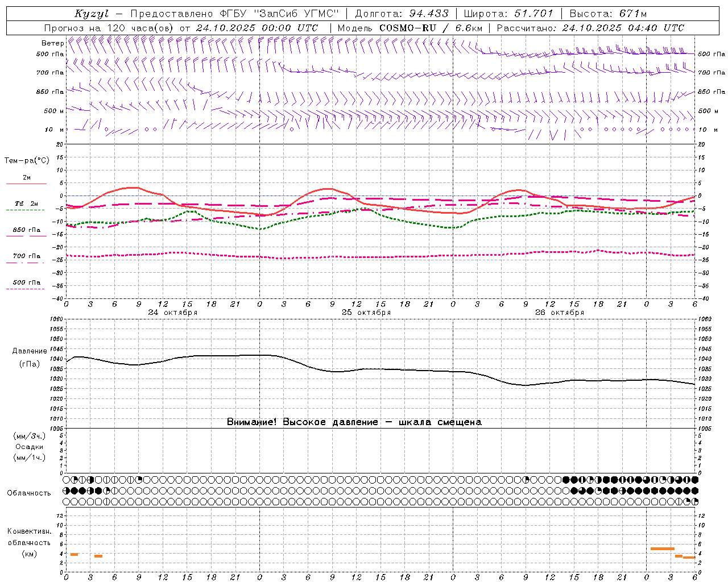Click the Осадки precipitation label
Viewport: 728px width, 582px height.
point(30,447)
